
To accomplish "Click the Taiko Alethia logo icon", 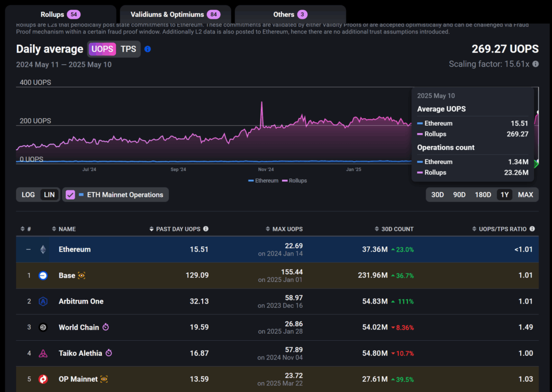I will [x=43, y=353].
